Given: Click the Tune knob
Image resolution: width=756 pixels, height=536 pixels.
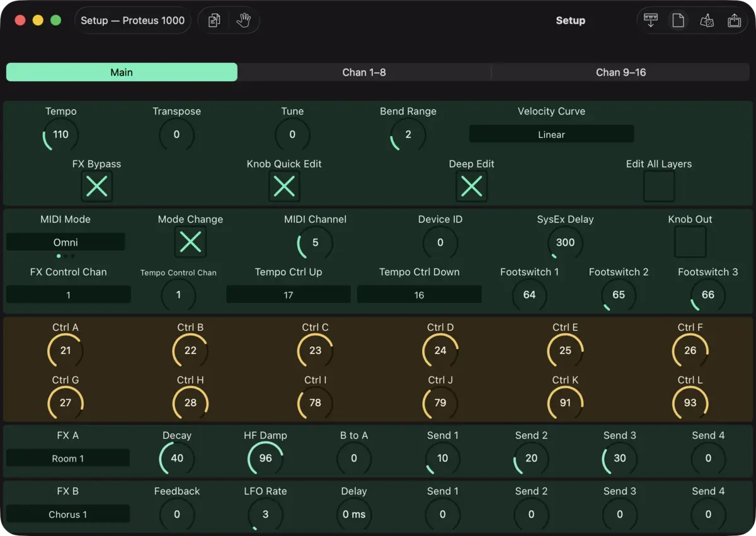Looking at the screenshot, I should click(x=292, y=134).
